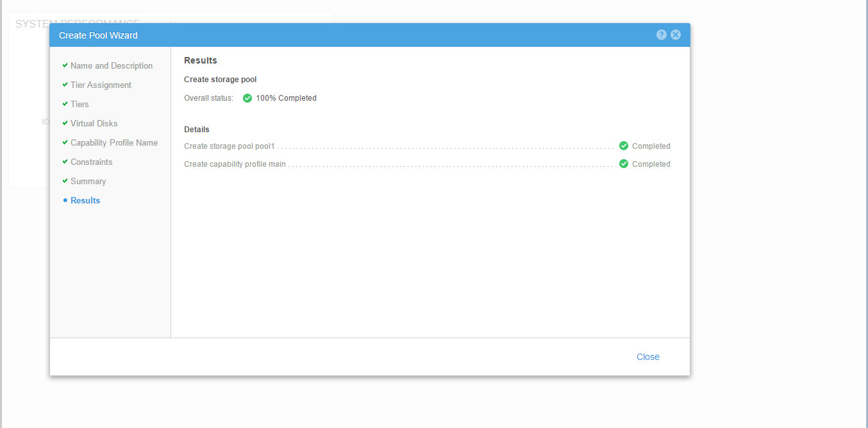Click the check icon for storage pool pool1
868x428 pixels.
(x=624, y=146)
